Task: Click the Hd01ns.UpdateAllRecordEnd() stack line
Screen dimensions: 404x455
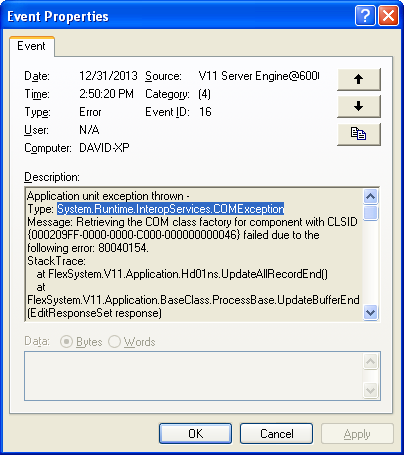Action: point(182,274)
